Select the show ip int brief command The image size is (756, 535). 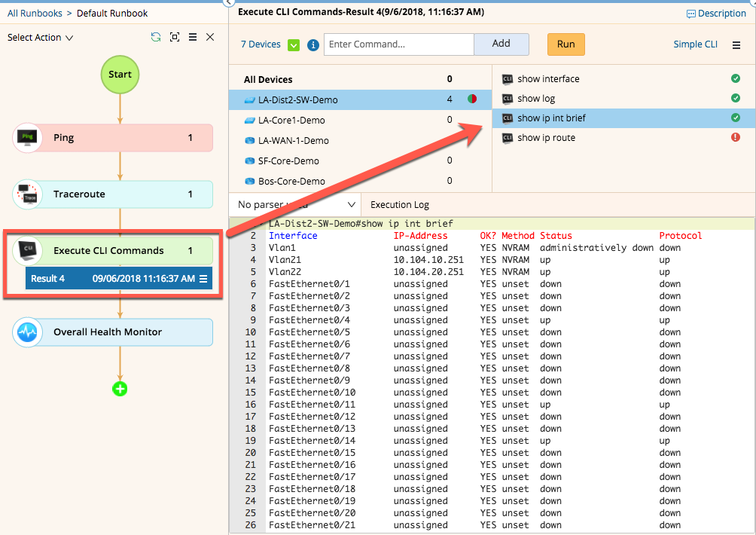pos(624,118)
